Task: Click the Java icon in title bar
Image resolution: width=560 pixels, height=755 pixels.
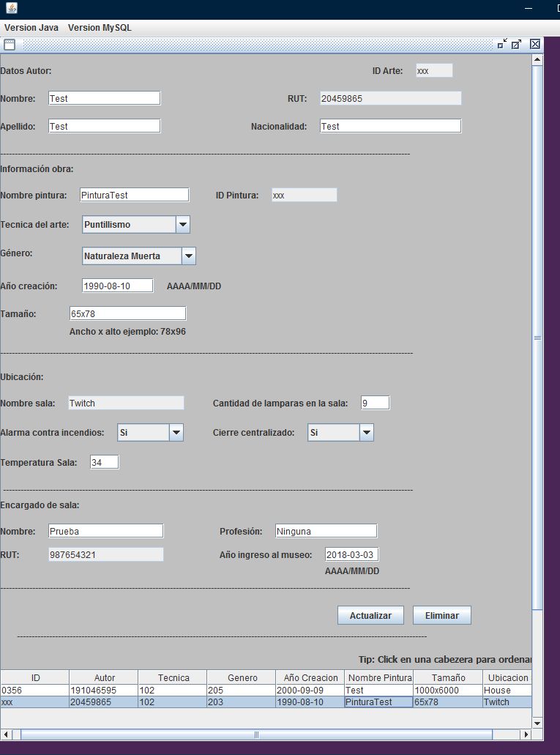Action: coord(12,8)
